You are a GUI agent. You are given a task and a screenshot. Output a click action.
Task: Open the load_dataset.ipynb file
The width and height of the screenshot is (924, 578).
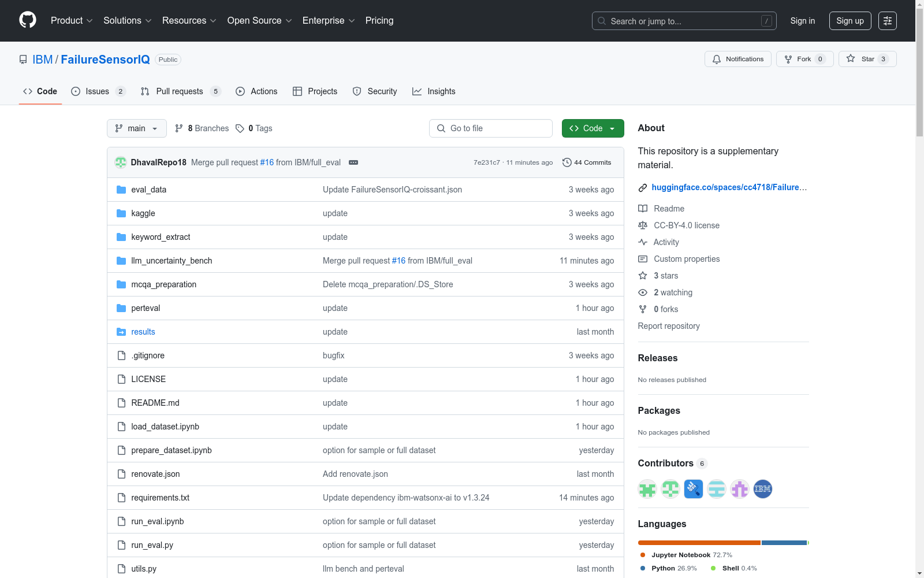(x=165, y=427)
